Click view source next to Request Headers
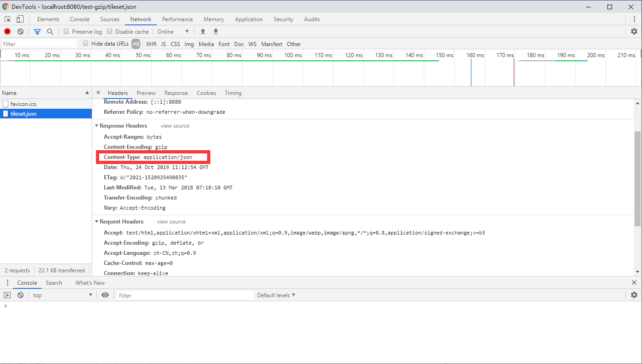 coord(171,221)
